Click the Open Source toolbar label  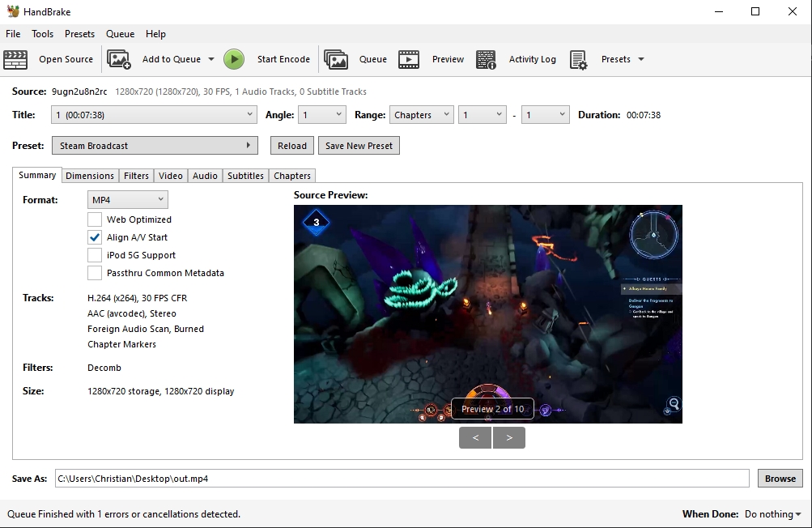tap(66, 59)
